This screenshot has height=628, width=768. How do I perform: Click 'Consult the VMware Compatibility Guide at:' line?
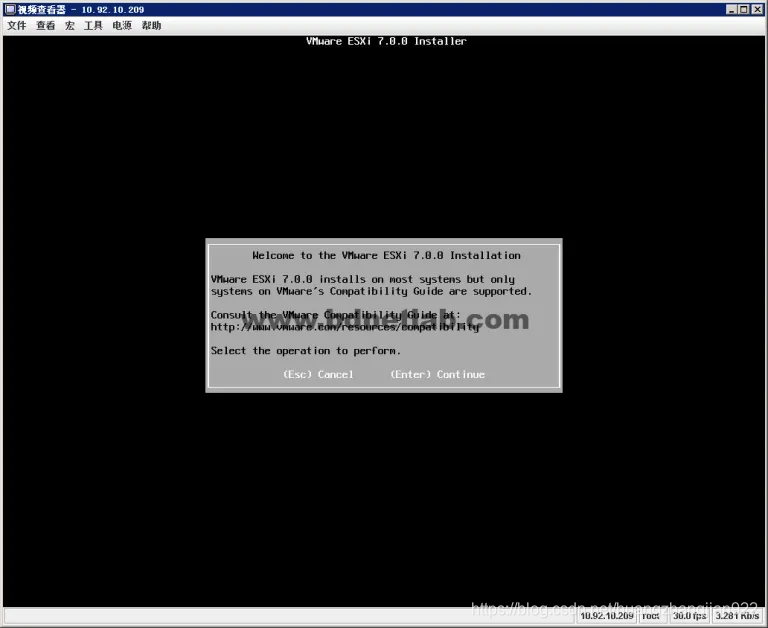pyautogui.click(x=336, y=315)
